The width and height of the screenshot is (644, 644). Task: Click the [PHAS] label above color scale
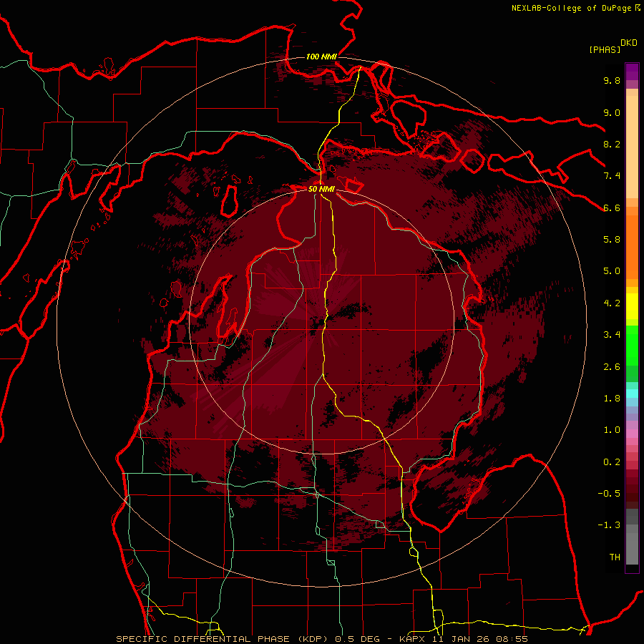coord(605,49)
